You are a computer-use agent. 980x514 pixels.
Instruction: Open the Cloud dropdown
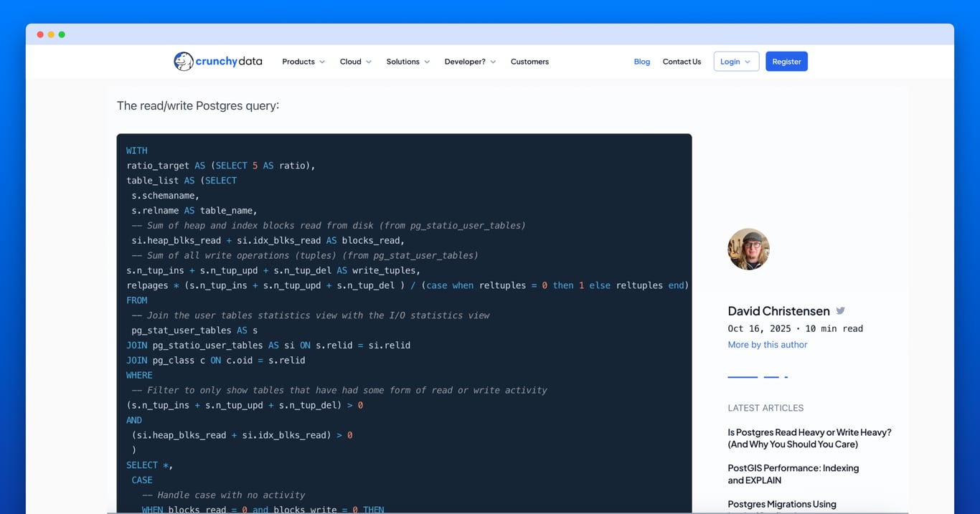click(354, 62)
